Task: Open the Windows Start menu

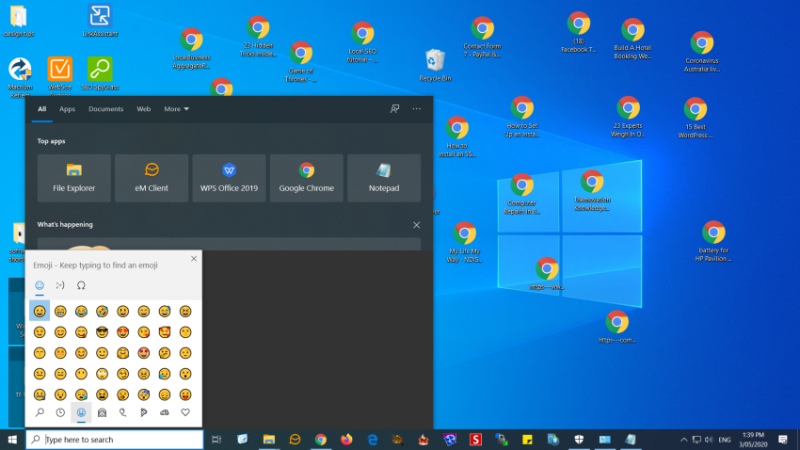Action: pyautogui.click(x=12, y=439)
